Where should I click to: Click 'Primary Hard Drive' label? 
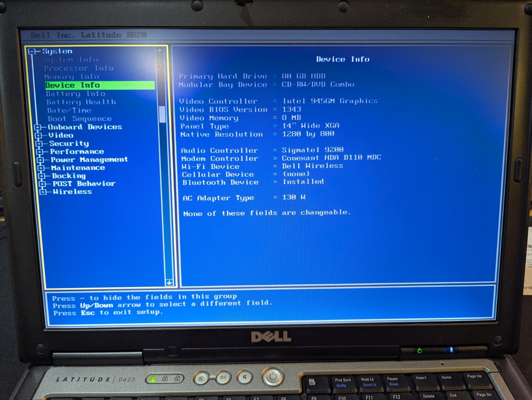click(x=223, y=76)
